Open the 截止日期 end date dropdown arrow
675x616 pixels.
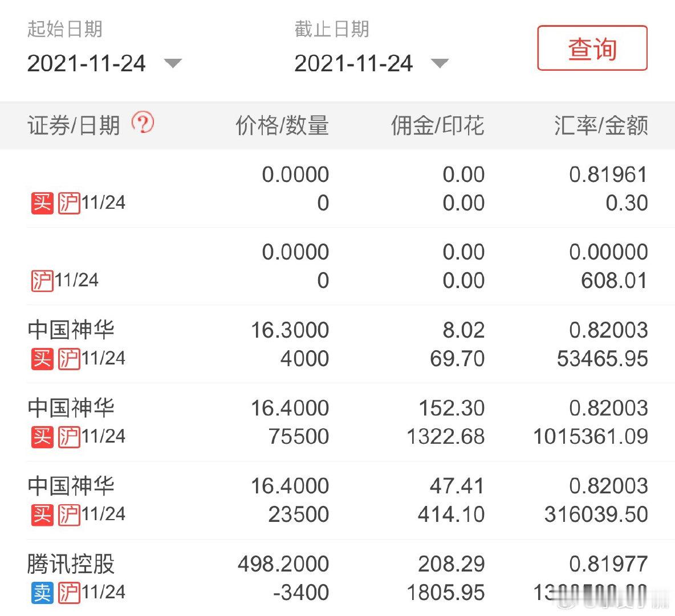pyautogui.click(x=440, y=64)
